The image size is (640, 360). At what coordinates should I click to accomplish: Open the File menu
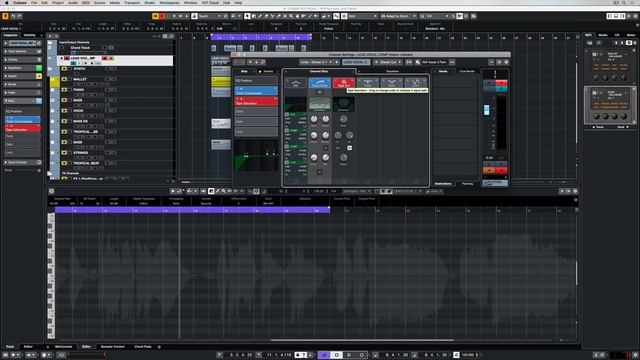point(34,2)
